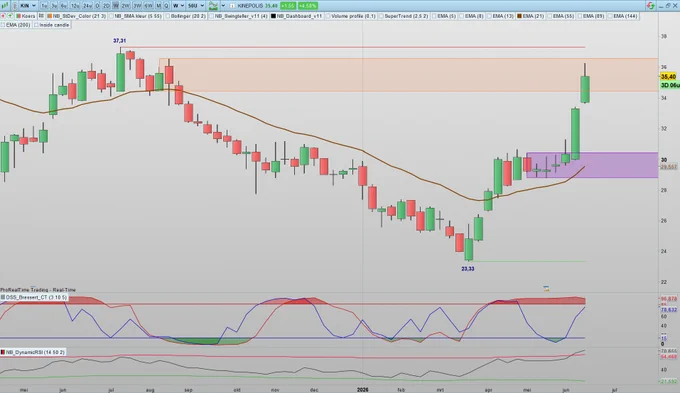Click the small icon above the oscillator panel
The image size is (680, 393).
(546, 288)
